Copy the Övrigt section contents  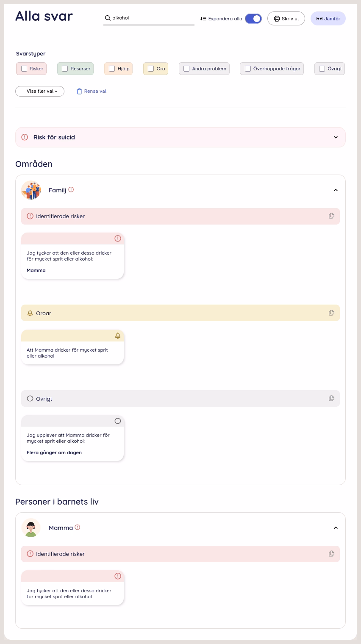click(x=331, y=398)
